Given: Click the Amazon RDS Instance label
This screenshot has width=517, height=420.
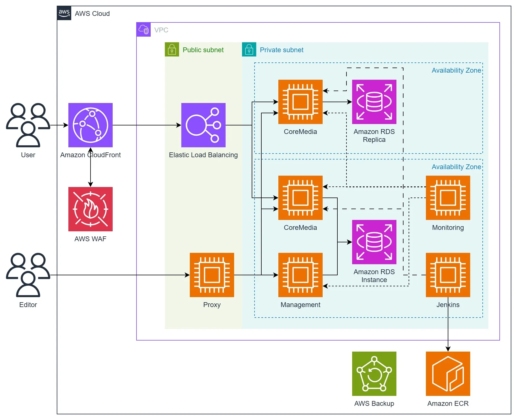Looking at the screenshot, I should [374, 276].
